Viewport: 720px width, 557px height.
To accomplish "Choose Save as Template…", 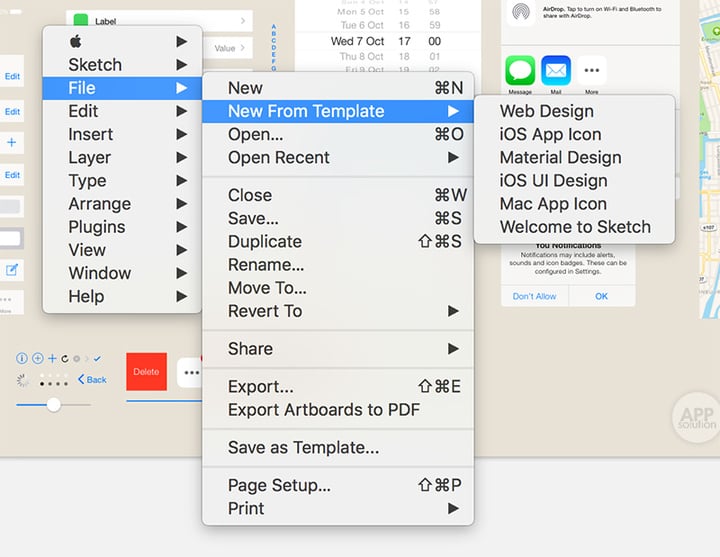I will pos(338,447).
